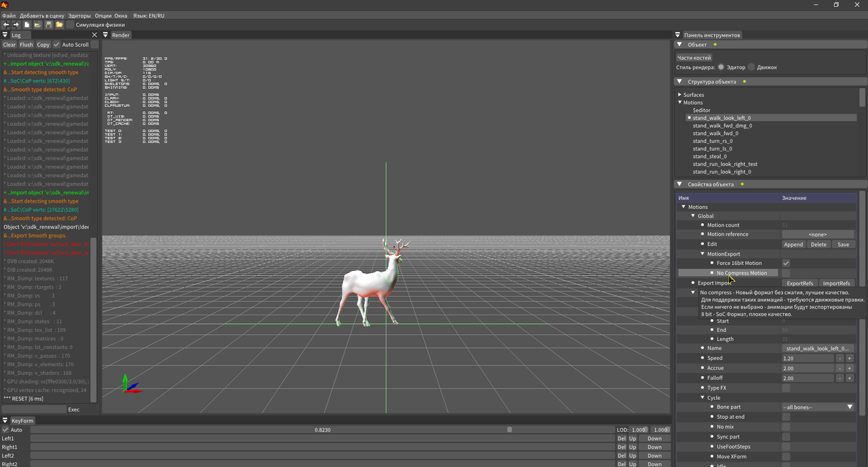Open the KeyForm panel dropdown triangle
This screenshot has width=868, height=467.
pyautogui.click(x=5, y=421)
